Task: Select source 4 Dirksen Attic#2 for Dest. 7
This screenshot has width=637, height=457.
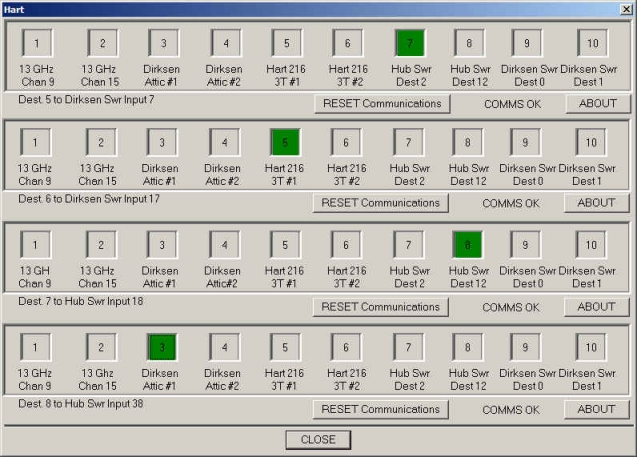Action: click(x=224, y=245)
